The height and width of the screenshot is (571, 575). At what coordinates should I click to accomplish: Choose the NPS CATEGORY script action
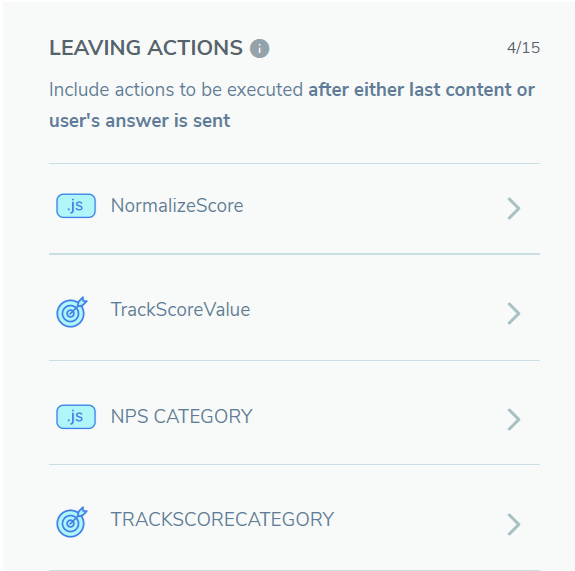182,416
